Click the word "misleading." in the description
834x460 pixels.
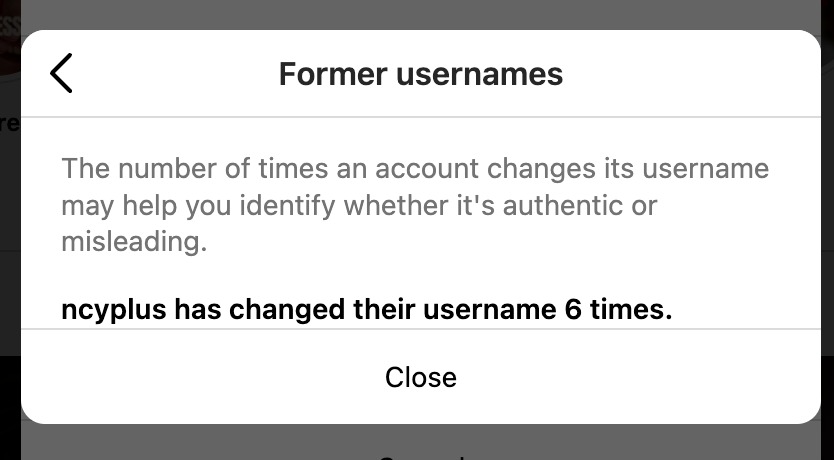pyautogui.click(x=134, y=242)
